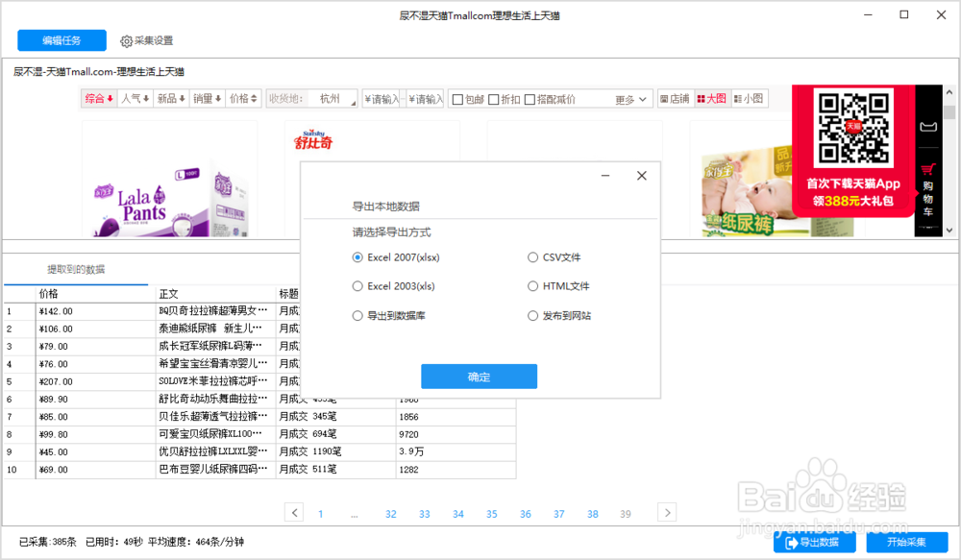The height and width of the screenshot is (560, 961).
Task: Go to previous page arrow
Action: [x=294, y=512]
